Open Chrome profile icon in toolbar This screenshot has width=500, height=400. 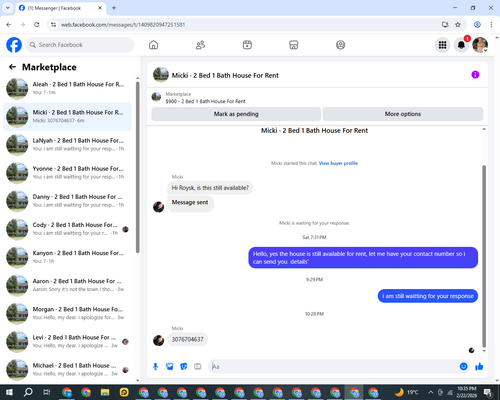click(x=477, y=25)
